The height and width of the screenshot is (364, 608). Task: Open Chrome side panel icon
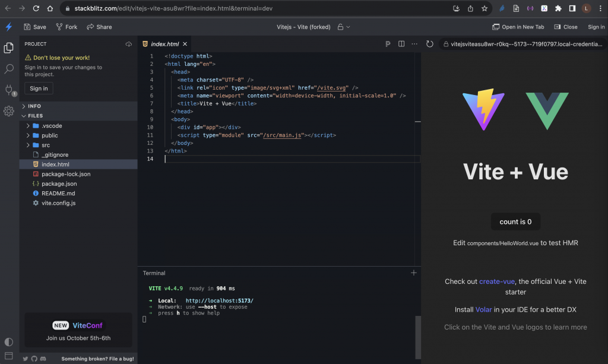coord(572,8)
